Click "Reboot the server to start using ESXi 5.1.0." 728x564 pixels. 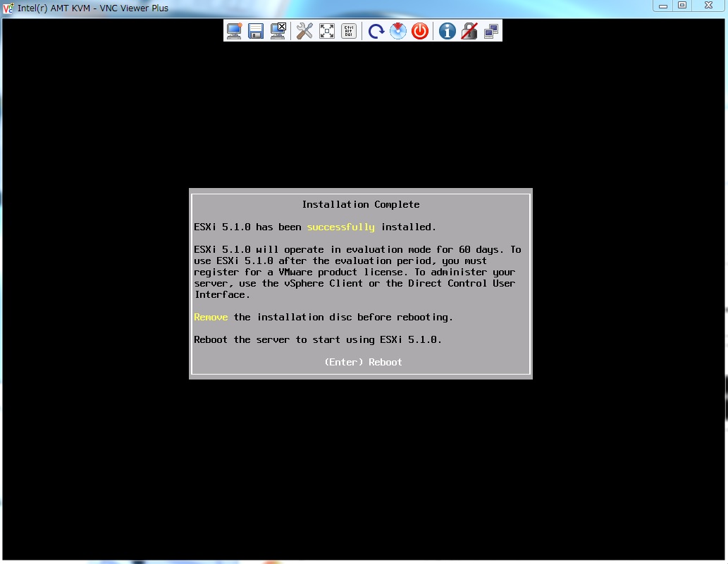click(318, 340)
